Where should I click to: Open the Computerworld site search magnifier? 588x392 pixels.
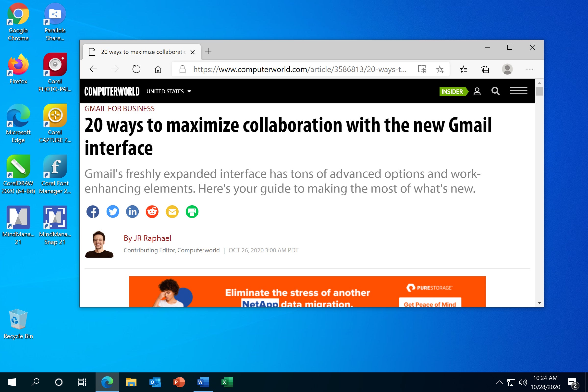coord(495,91)
